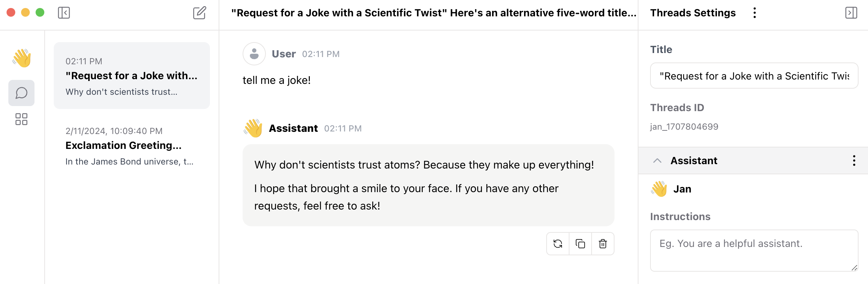
Task: Open Threads Settings more options menu
Action: pos(755,13)
